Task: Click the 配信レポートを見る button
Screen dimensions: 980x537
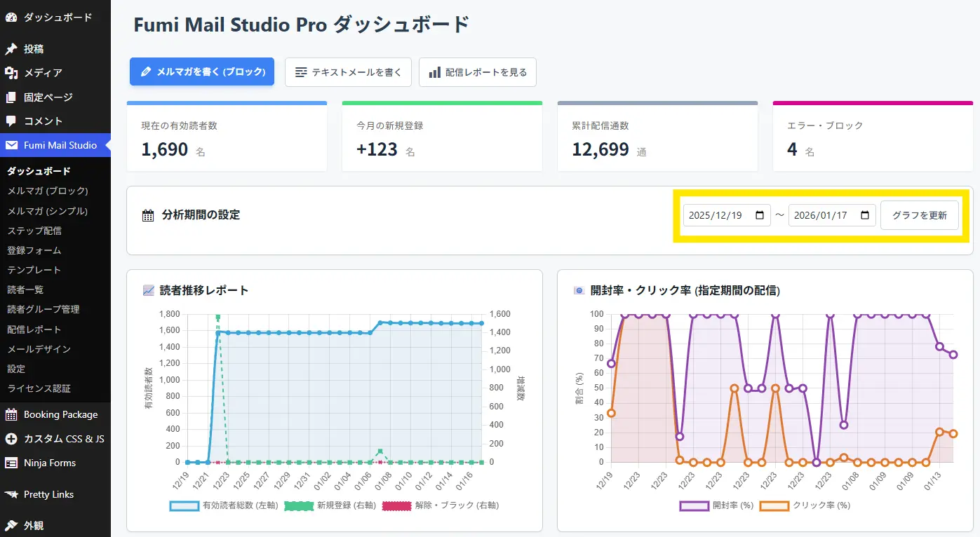Action: (477, 72)
